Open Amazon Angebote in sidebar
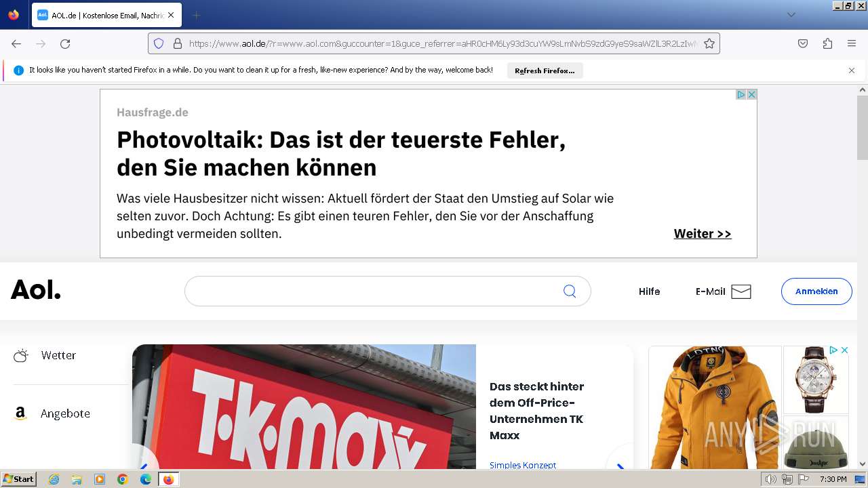This screenshot has height=488, width=868. coord(65,413)
